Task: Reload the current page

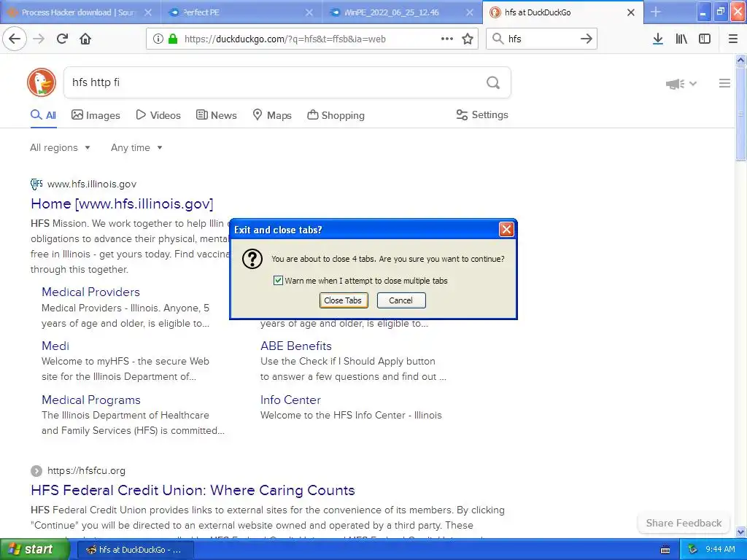Action: pyautogui.click(x=62, y=39)
